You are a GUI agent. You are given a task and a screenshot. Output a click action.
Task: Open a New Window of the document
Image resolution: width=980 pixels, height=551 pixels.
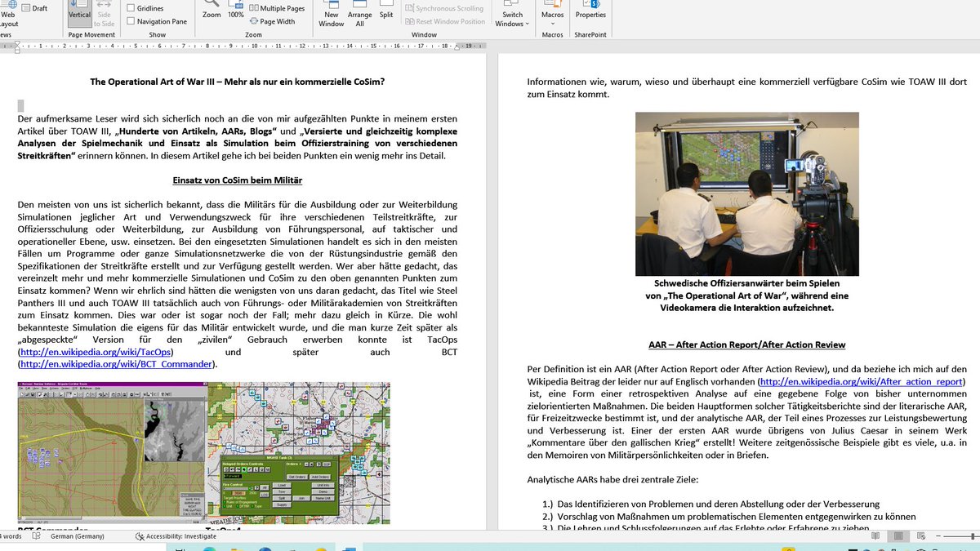coord(332,15)
